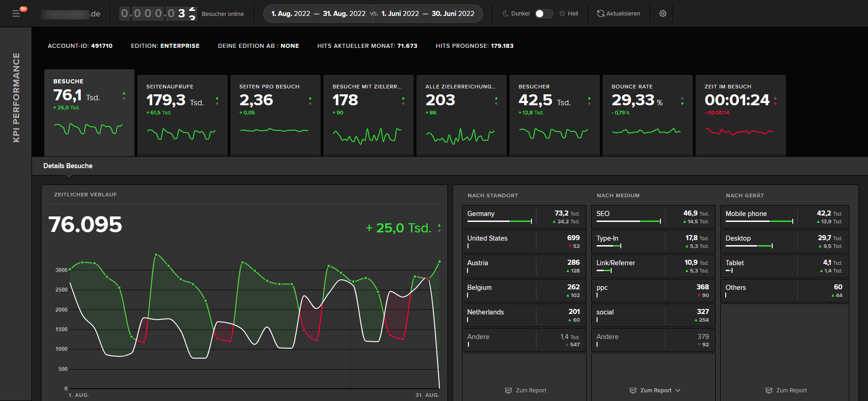This screenshot has height=401, width=868.
Task: Click the trend arrows on Besuche card
Action: tap(124, 96)
